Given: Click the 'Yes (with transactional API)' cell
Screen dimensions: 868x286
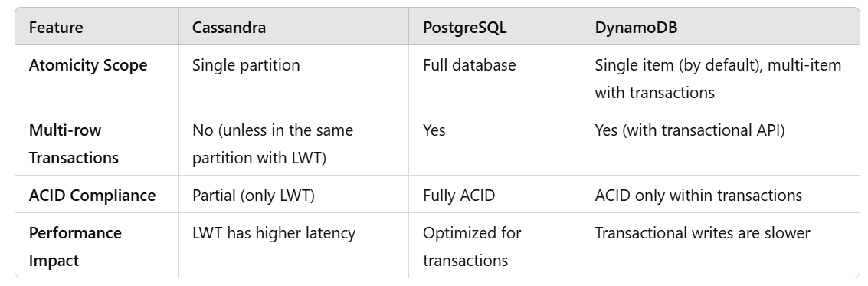Looking at the screenshot, I should 689,131.
